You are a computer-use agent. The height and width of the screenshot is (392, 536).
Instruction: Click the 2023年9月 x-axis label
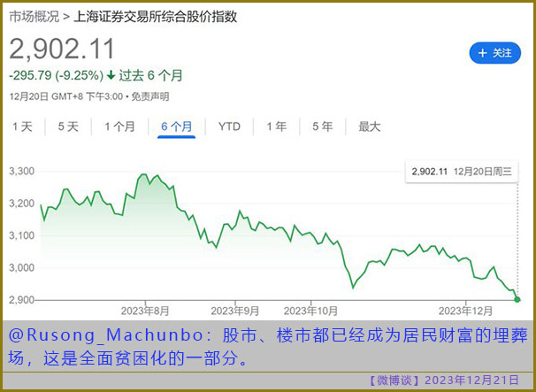click(235, 311)
